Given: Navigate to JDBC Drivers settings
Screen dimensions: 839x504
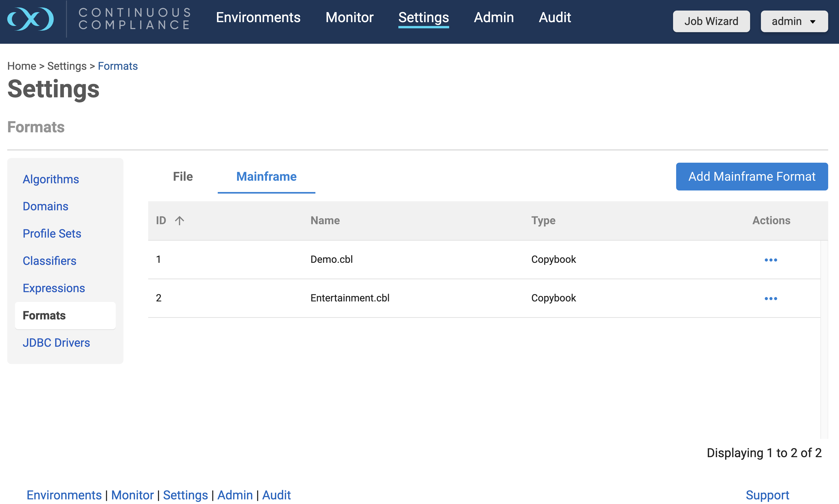Looking at the screenshot, I should [56, 343].
